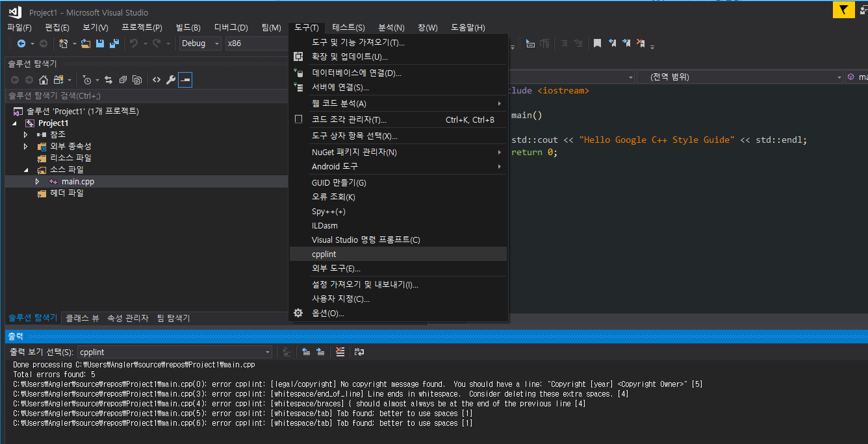Select 확장 및 업데이트(U)... menu entry
Image resolution: width=868 pixels, height=444 pixels.
[x=398, y=56]
